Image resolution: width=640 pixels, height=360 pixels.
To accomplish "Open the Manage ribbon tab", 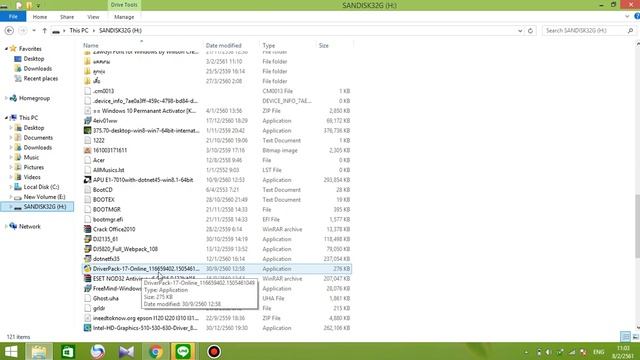I will point(124,17).
